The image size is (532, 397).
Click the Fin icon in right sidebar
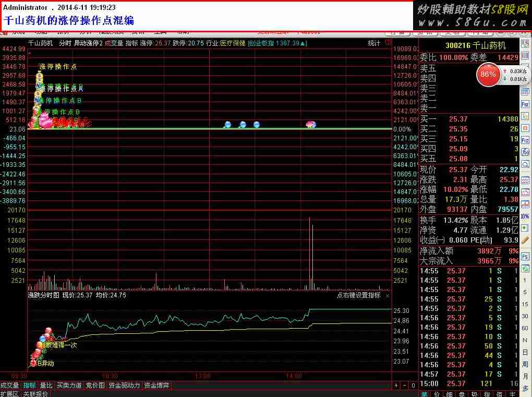coord(525,105)
